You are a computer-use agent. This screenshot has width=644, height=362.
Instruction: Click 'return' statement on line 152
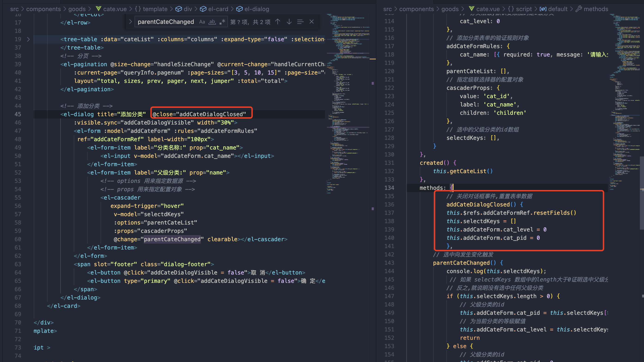[x=469, y=338]
